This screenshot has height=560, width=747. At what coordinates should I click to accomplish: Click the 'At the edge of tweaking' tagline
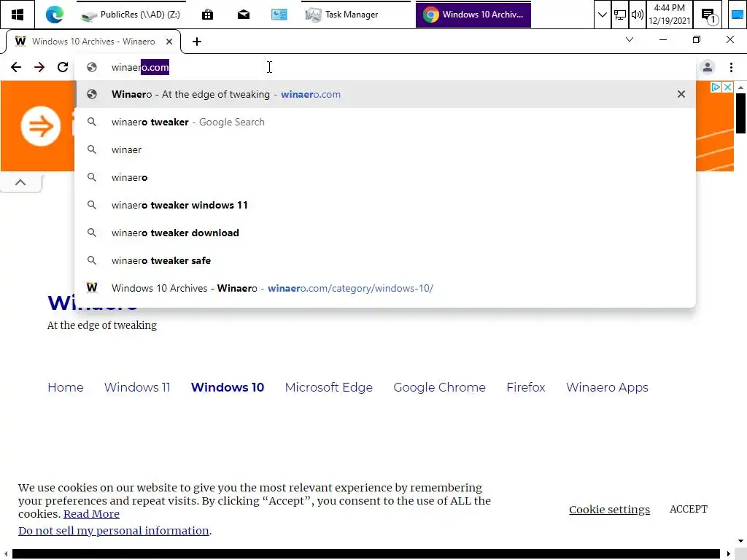click(102, 325)
